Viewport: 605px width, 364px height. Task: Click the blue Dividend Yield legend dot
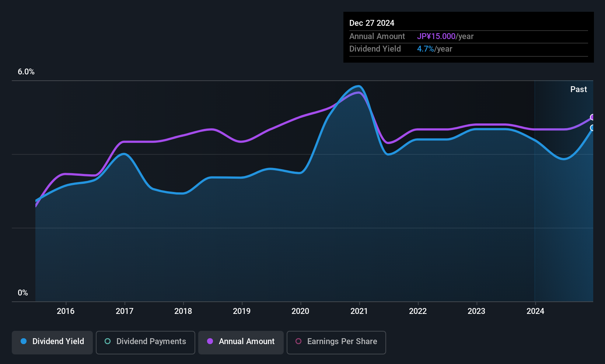click(24, 341)
